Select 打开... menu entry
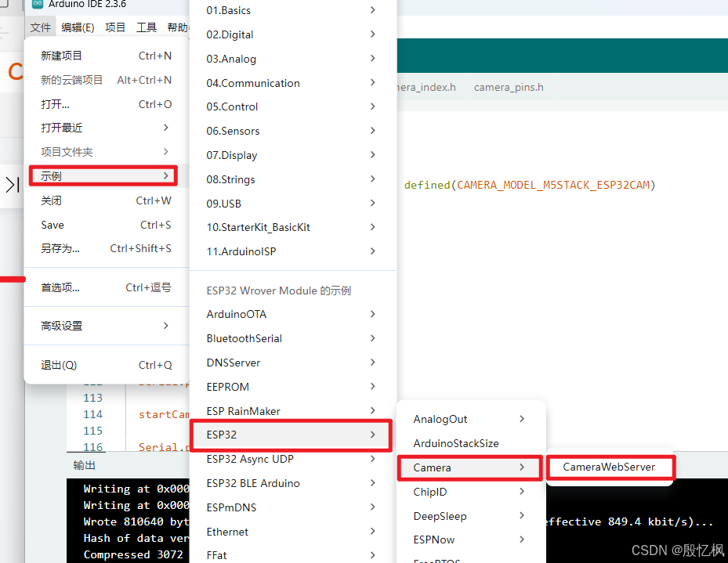Image resolution: width=728 pixels, height=563 pixels. pyautogui.click(x=107, y=104)
